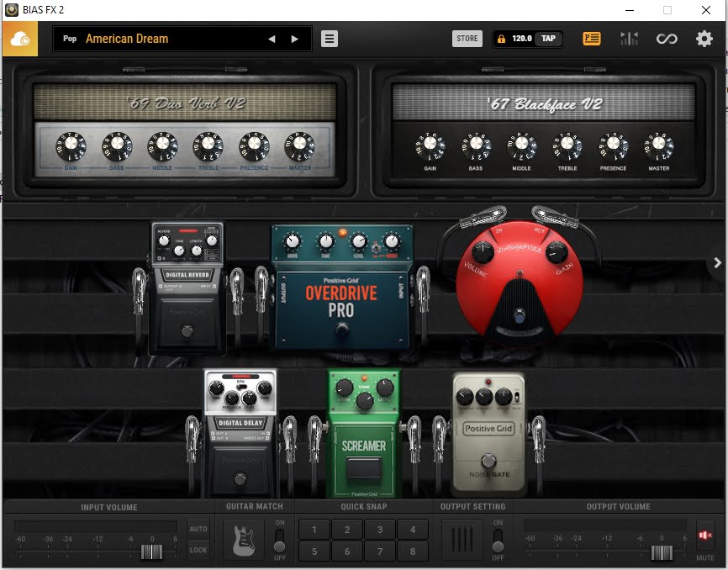Select the Screamer pedal label
The height and width of the screenshot is (570, 728).
pos(363,446)
